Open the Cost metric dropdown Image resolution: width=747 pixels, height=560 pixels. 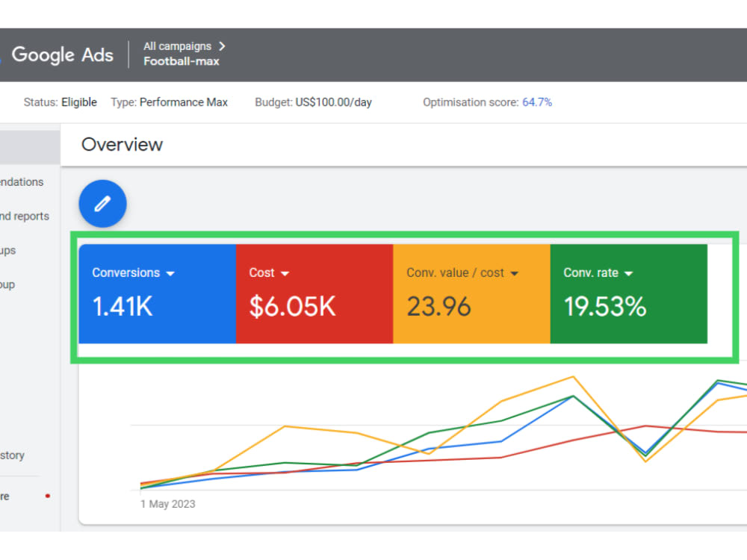pyautogui.click(x=283, y=273)
